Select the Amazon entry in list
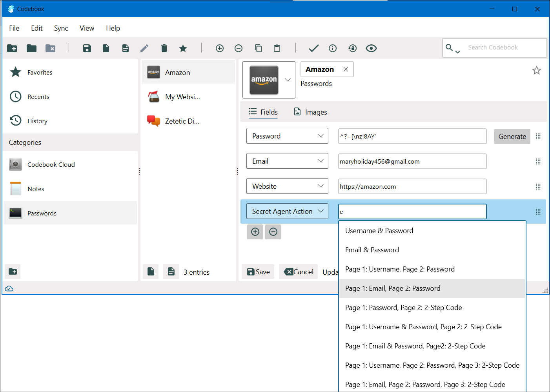550x392 pixels. point(188,72)
